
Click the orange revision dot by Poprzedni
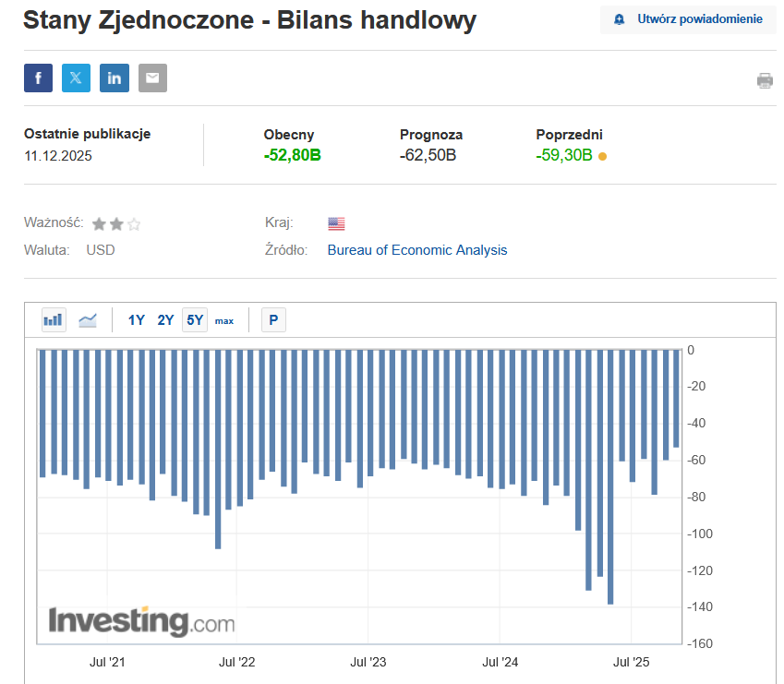click(603, 157)
